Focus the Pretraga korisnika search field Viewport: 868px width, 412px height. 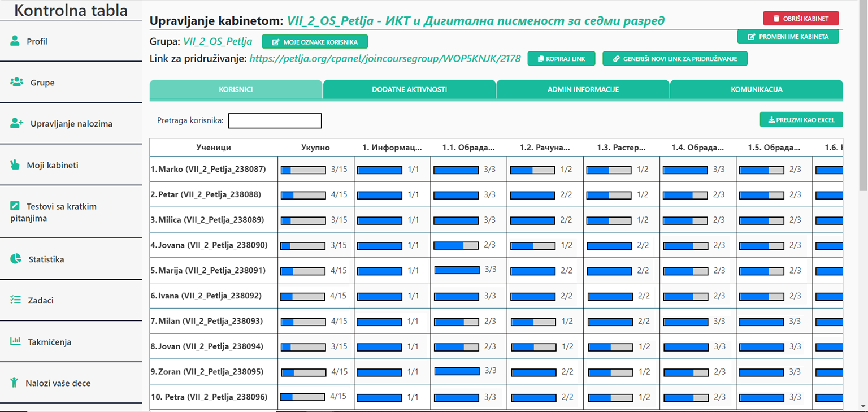click(x=275, y=120)
